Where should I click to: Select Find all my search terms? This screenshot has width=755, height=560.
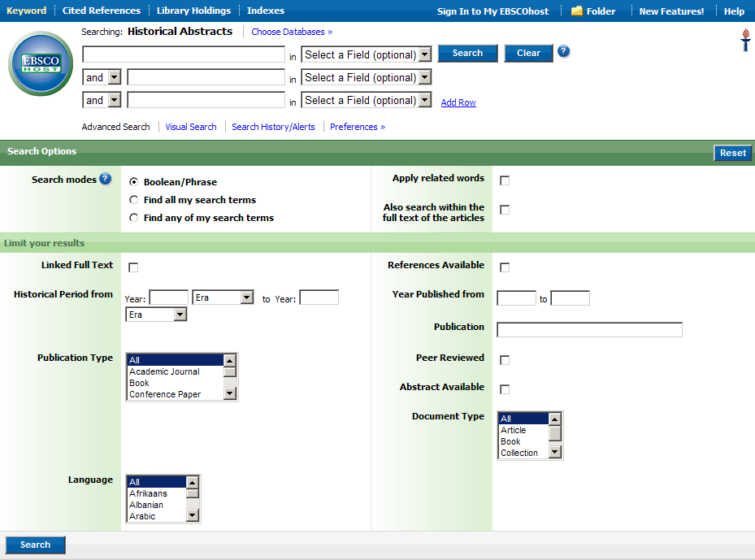coord(134,200)
